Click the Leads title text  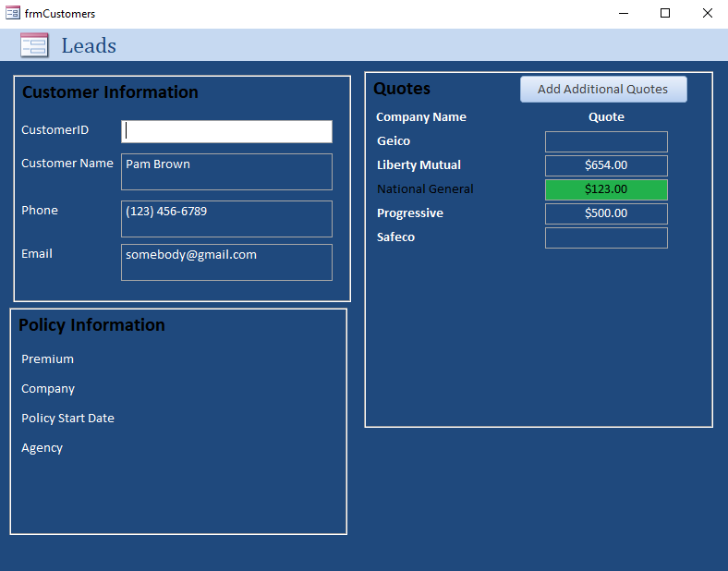pyautogui.click(x=89, y=45)
